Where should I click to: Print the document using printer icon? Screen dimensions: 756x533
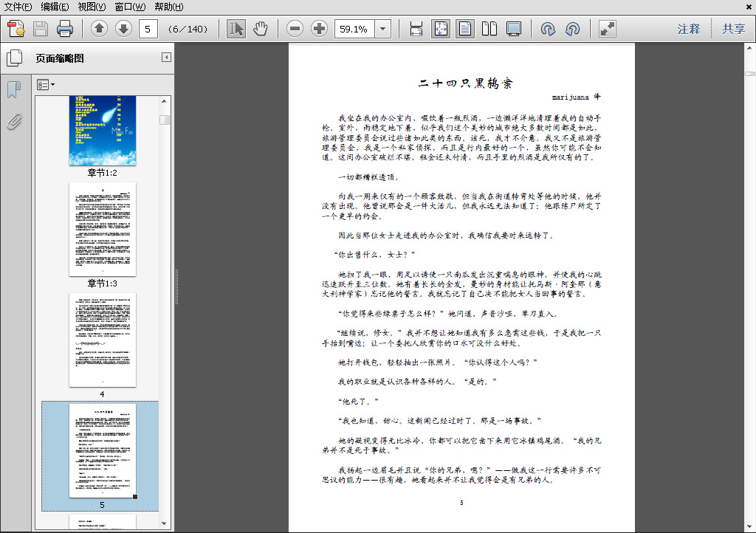pos(65,29)
